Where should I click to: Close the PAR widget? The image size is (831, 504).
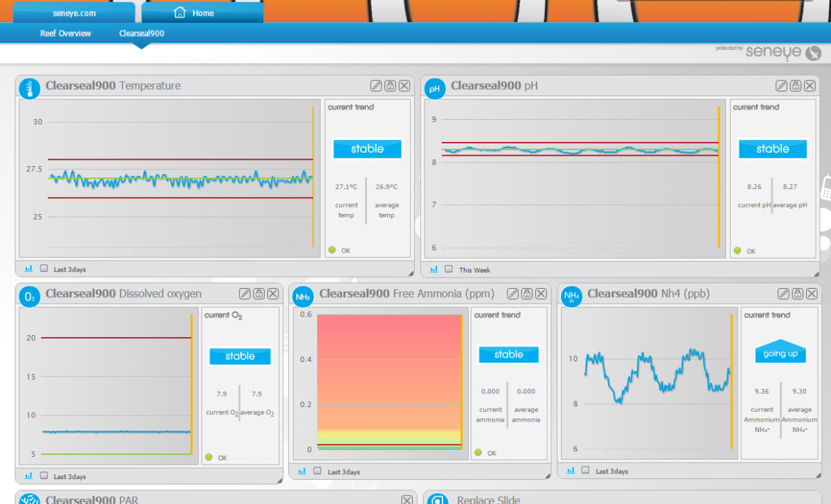coord(407,499)
